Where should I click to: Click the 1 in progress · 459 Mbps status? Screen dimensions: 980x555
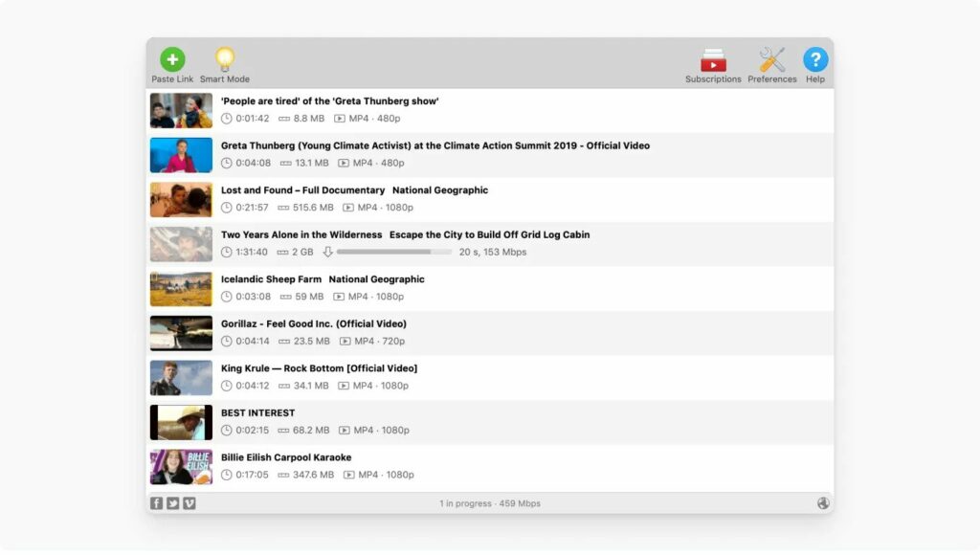click(490, 503)
